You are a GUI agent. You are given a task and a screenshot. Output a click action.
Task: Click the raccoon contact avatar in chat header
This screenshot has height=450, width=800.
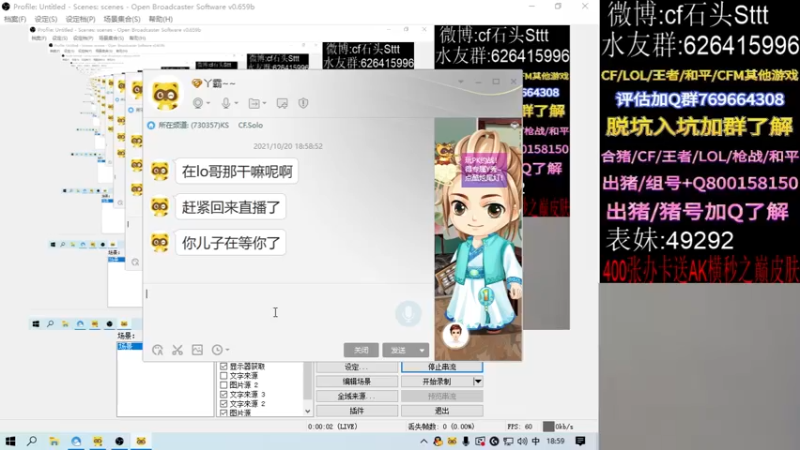[166, 93]
